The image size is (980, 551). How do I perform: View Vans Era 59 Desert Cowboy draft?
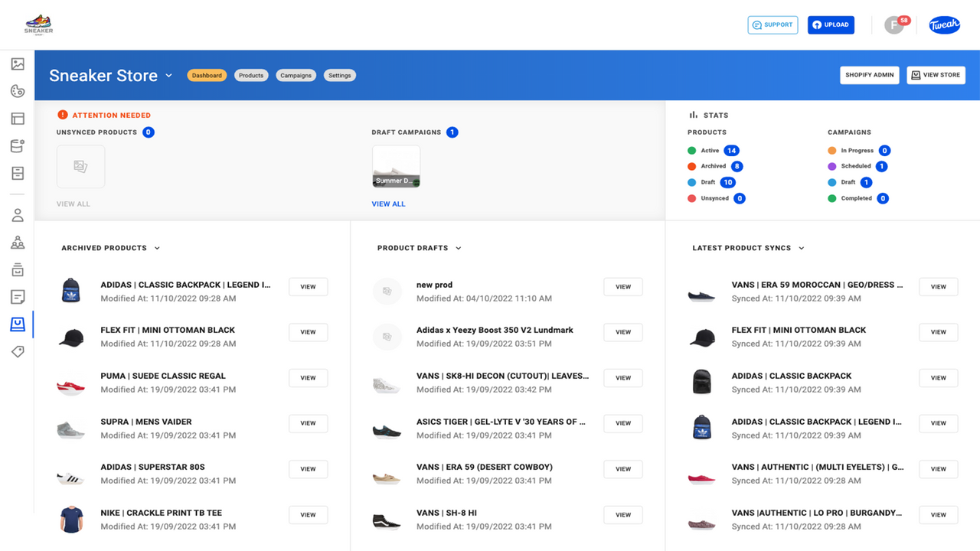tap(623, 469)
